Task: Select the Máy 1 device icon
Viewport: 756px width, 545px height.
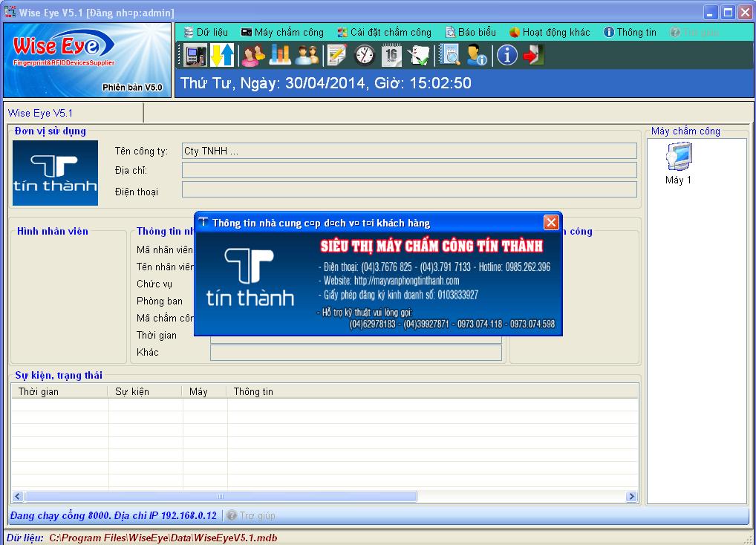Action: click(x=678, y=163)
